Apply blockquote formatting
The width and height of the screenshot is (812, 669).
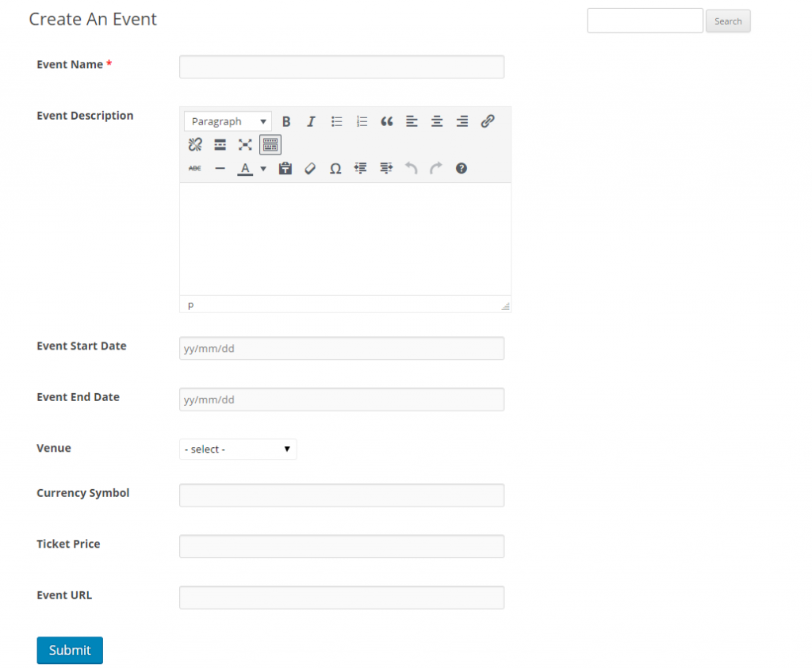click(x=387, y=121)
